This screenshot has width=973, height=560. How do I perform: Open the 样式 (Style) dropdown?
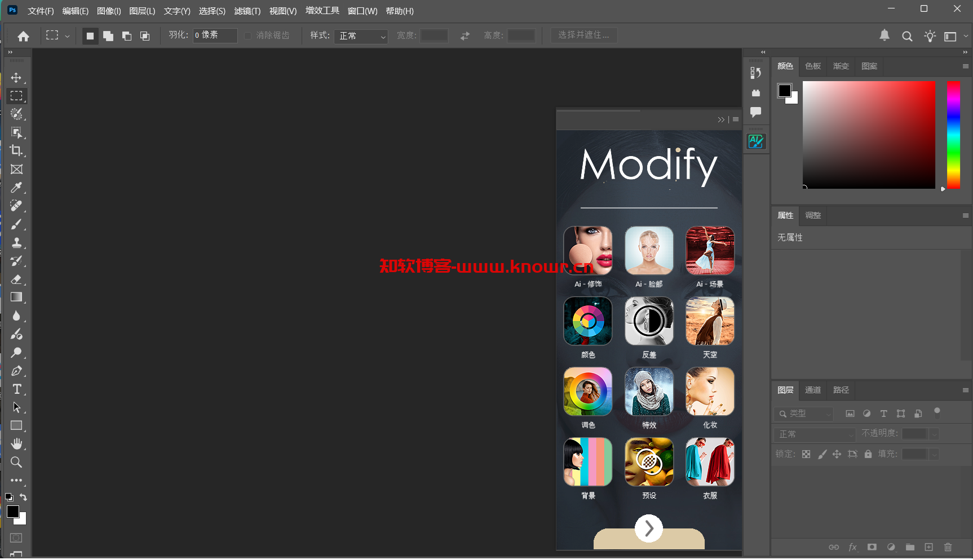click(x=361, y=36)
